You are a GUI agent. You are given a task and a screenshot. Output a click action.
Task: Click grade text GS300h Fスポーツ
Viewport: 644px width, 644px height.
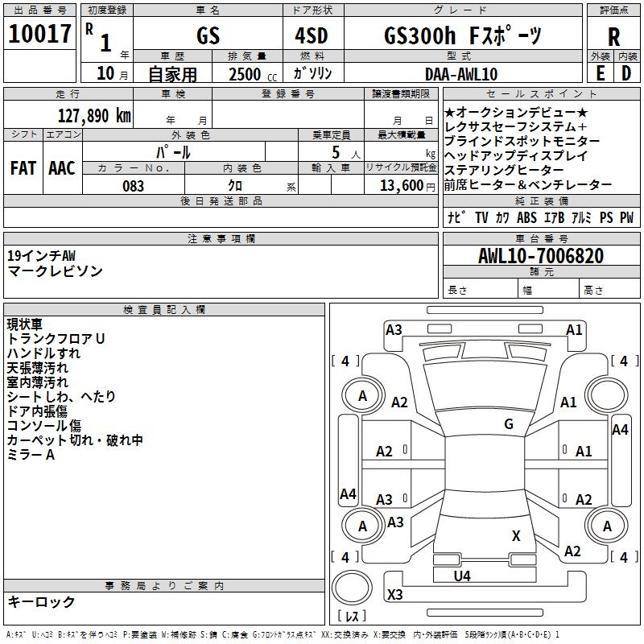[463, 35]
